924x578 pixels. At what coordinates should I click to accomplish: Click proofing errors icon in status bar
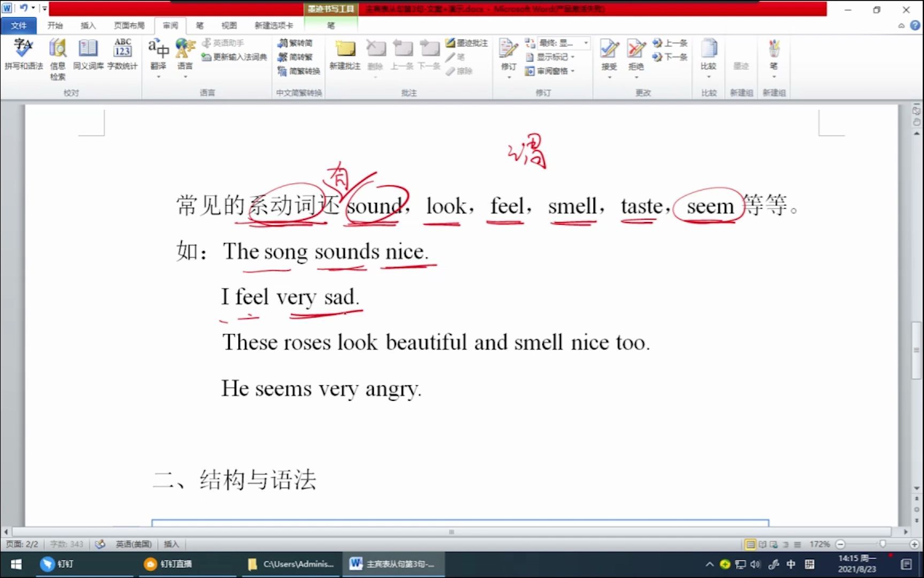pyautogui.click(x=100, y=544)
